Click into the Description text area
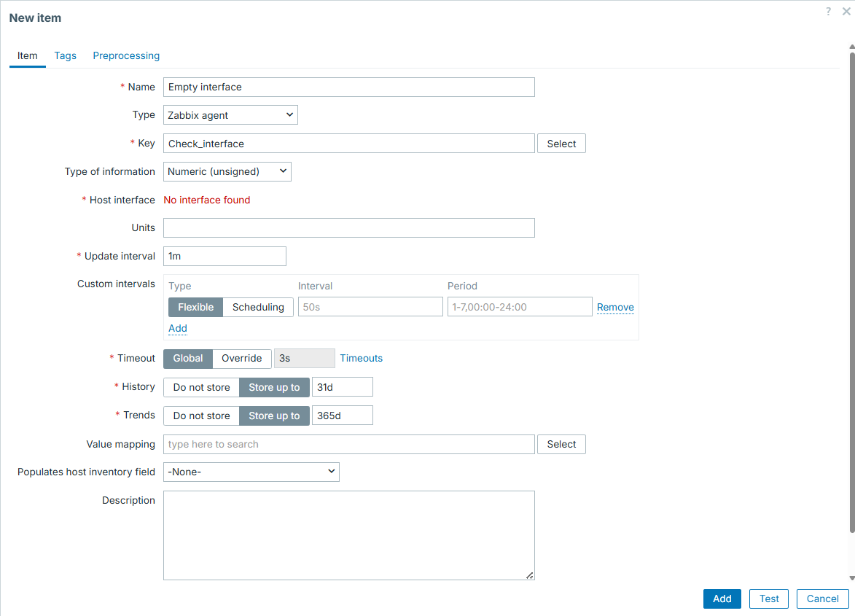This screenshot has height=616, width=855. pos(348,535)
